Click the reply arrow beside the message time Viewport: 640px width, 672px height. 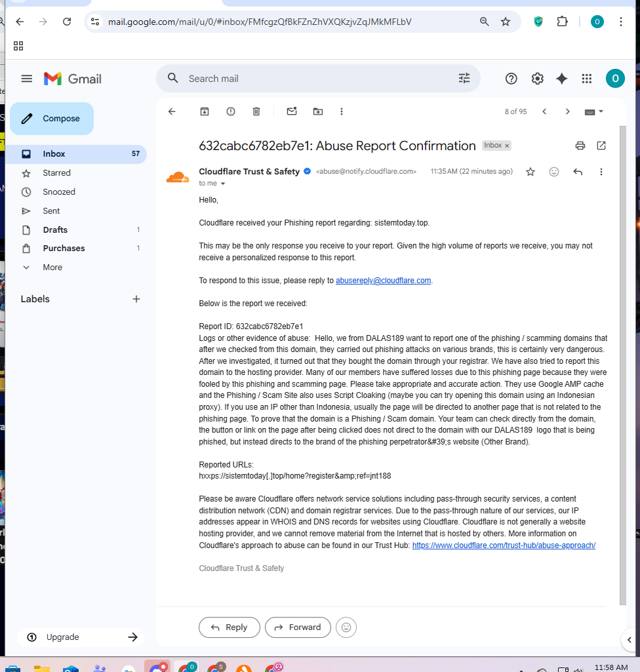pos(578,172)
